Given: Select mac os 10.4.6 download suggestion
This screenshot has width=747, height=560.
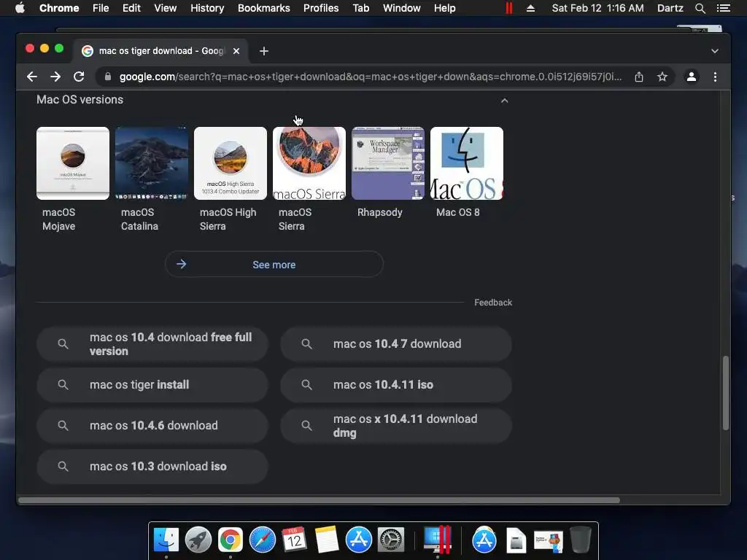Looking at the screenshot, I should (152, 426).
